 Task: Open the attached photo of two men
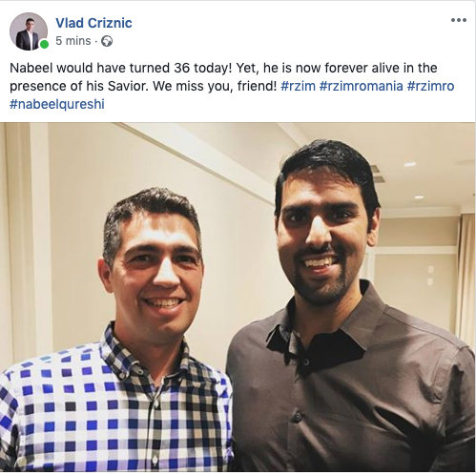click(238, 298)
